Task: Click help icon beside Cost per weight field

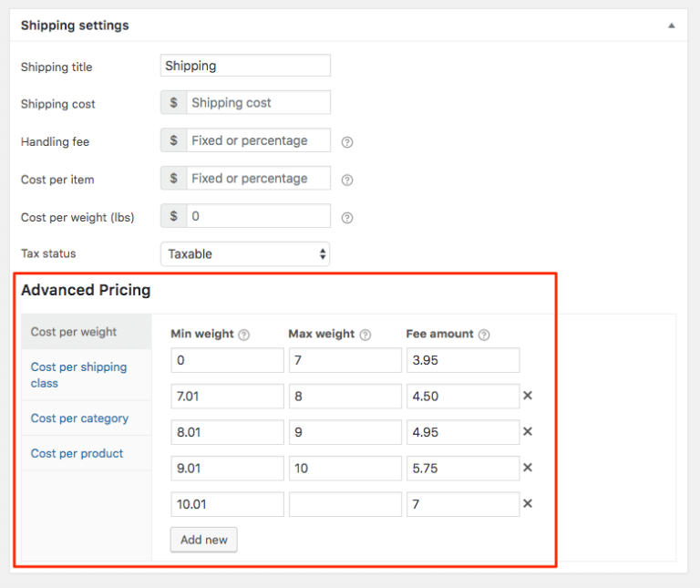Action: pos(346,218)
